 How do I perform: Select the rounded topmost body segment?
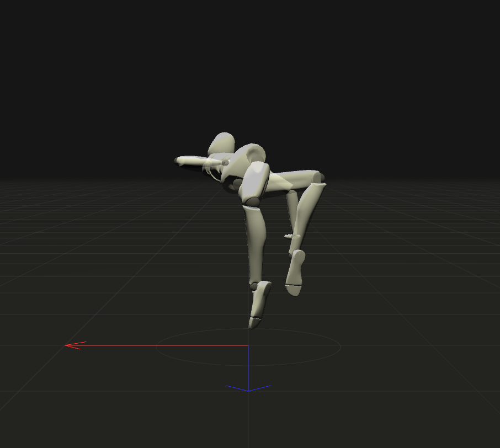coord(221,143)
